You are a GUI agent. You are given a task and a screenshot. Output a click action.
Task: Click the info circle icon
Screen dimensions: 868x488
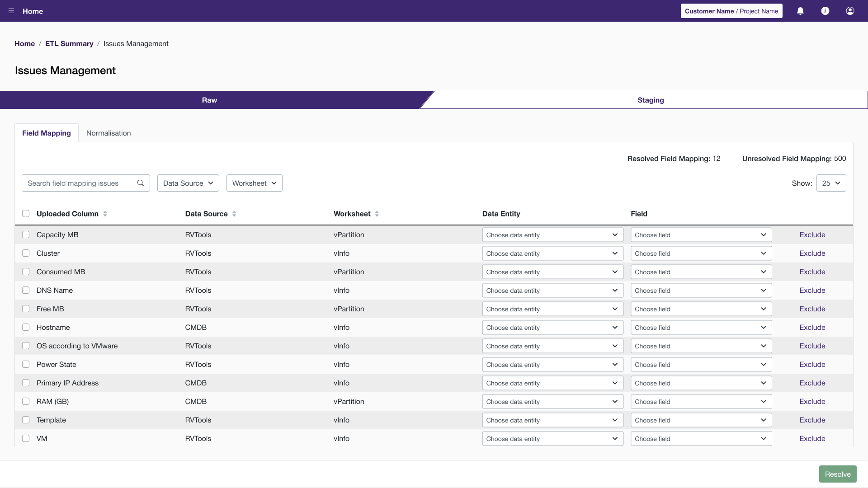point(825,11)
